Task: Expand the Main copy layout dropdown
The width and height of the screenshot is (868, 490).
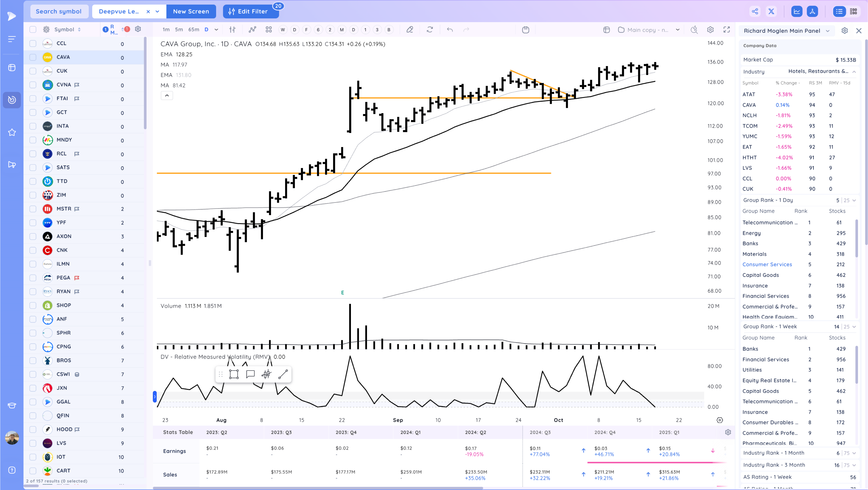Action: pyautogui.click(x=678, y=30)
